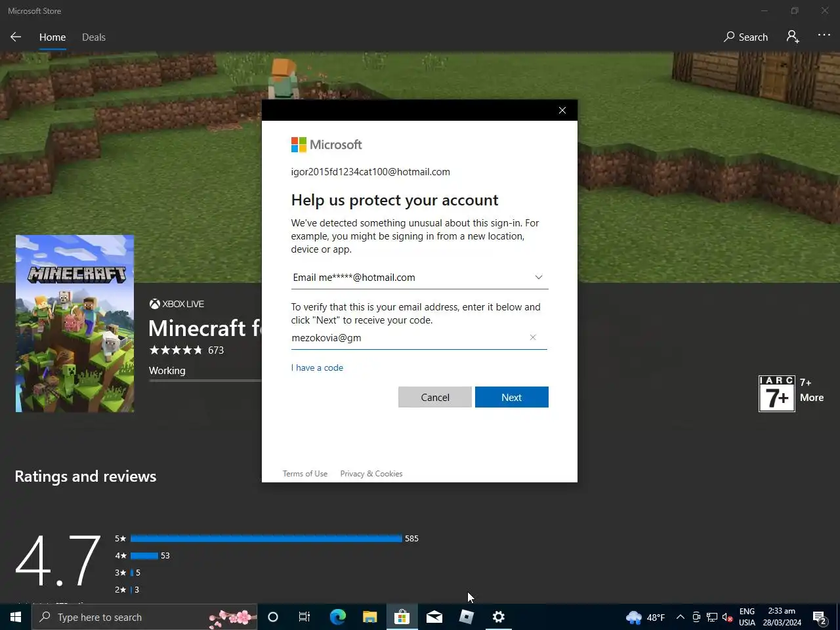Open the clock showing 2:33 am
840x630 pixels.
[x=782, y=617]
